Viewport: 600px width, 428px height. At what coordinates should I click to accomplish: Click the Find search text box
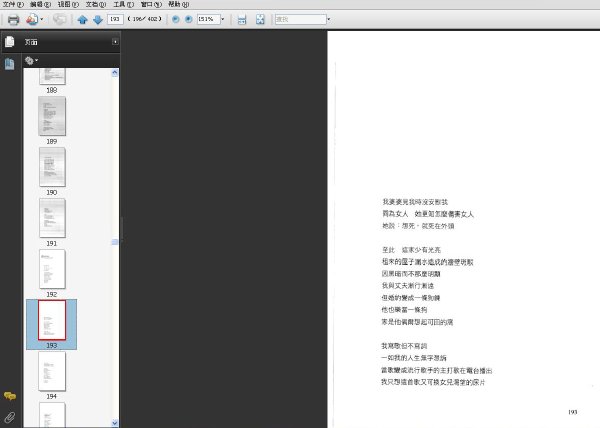pos(300,19)
